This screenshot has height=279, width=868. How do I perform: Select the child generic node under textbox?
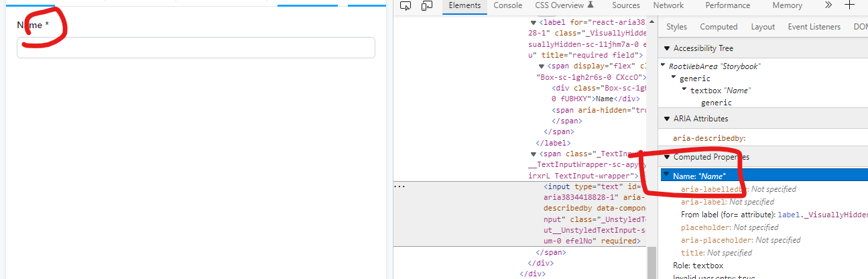coord(717,103)
